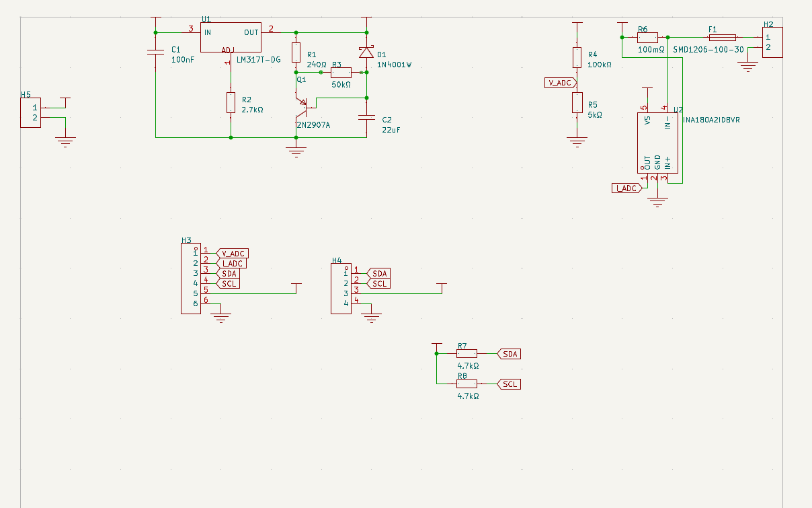This screenshot has width=812, height=508.
Task: Click the R3 50kΩ resistor body
Action: 341,72
